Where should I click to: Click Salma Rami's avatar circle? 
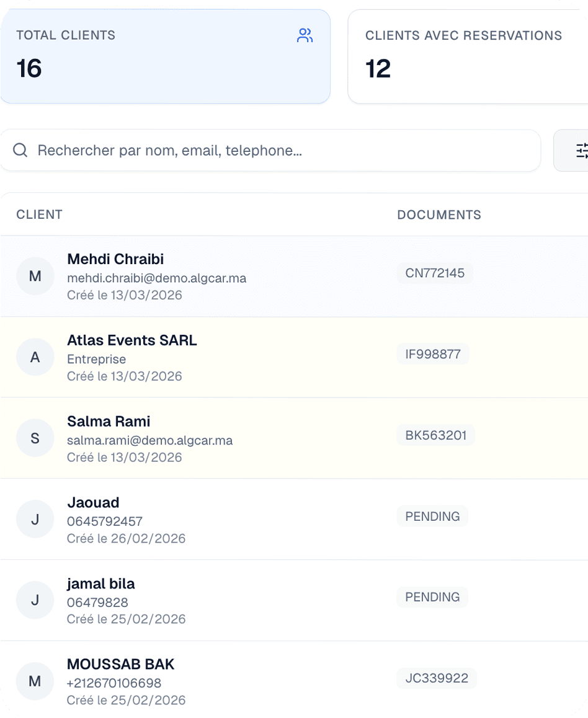click(35, 438)
